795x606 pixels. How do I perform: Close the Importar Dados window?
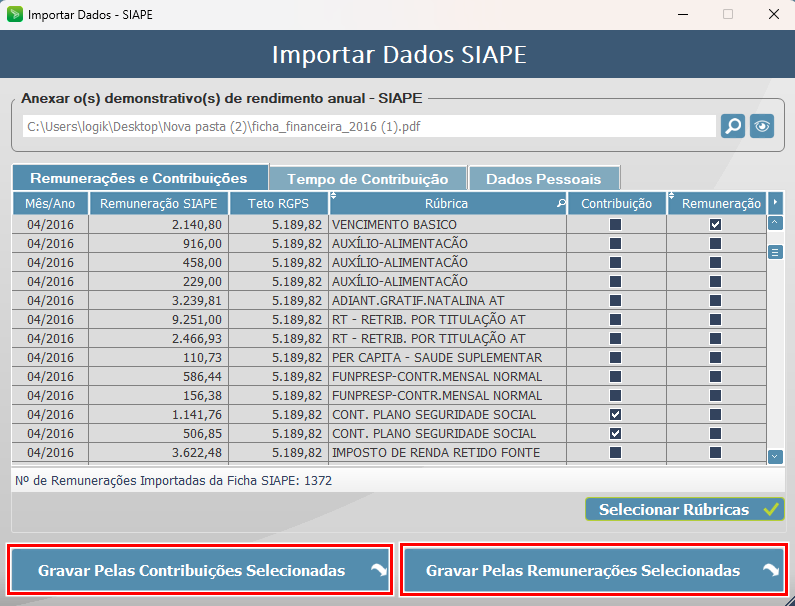coord(774,14)
